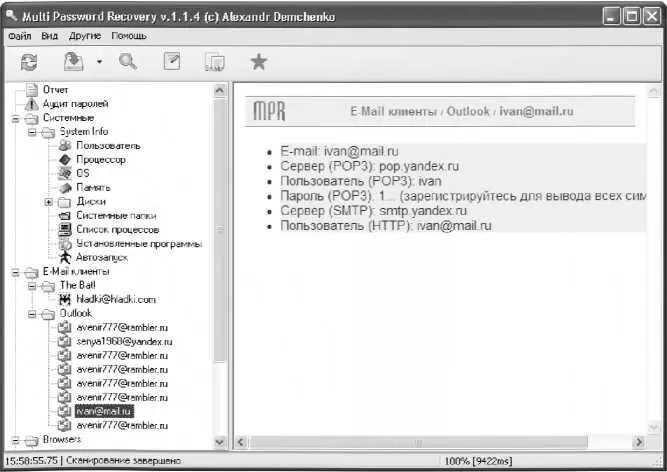
Task: Click the Память icon in tree
Action: [65, 188]
